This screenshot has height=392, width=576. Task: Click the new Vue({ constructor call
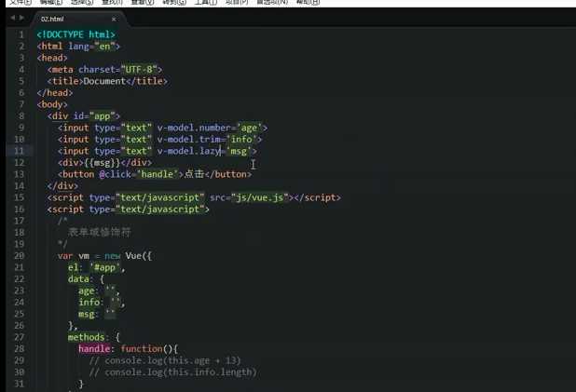[x=128, y=256]
